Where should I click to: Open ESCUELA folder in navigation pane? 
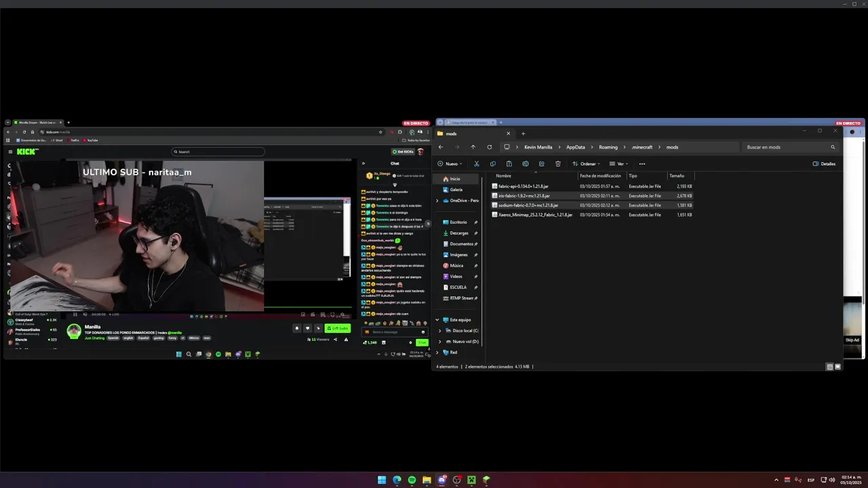pyautogui.click(x=458, y=287)
